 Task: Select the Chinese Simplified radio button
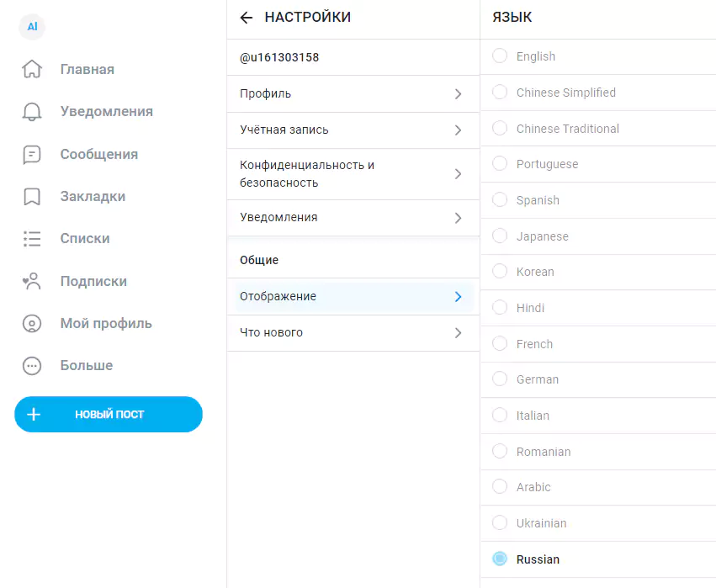500,92
